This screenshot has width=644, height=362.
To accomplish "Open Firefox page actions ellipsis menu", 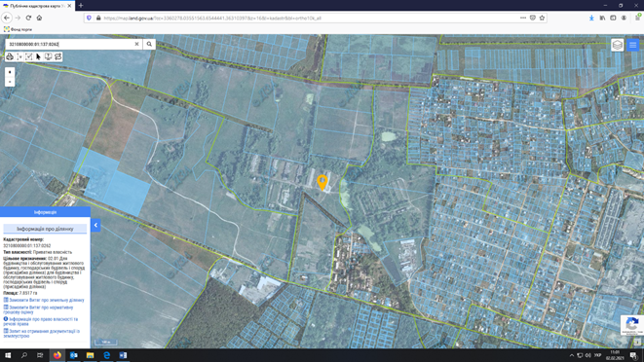I will coord(523,18).
